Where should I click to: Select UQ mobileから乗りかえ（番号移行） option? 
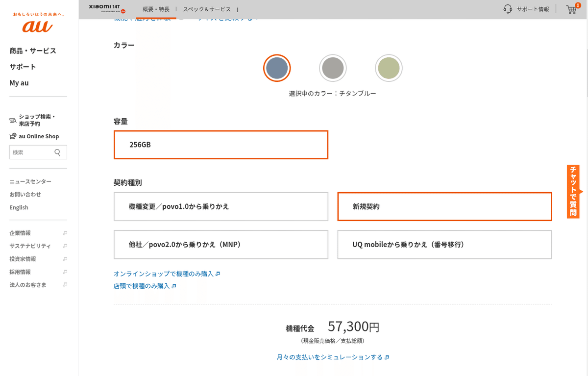(444, 244)
